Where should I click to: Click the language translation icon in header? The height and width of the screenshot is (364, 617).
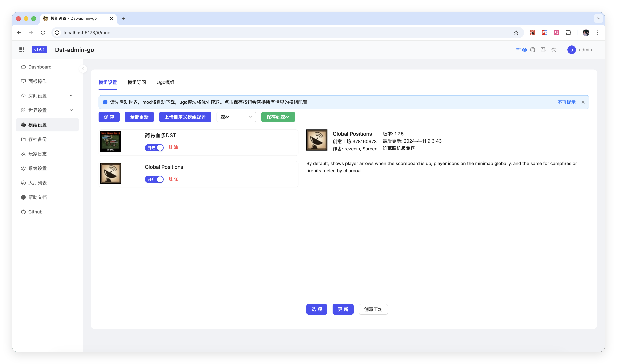[543, 50]
